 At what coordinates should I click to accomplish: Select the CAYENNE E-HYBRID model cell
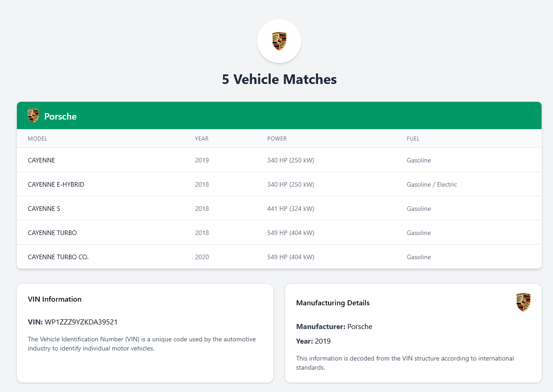coord(56,184)
